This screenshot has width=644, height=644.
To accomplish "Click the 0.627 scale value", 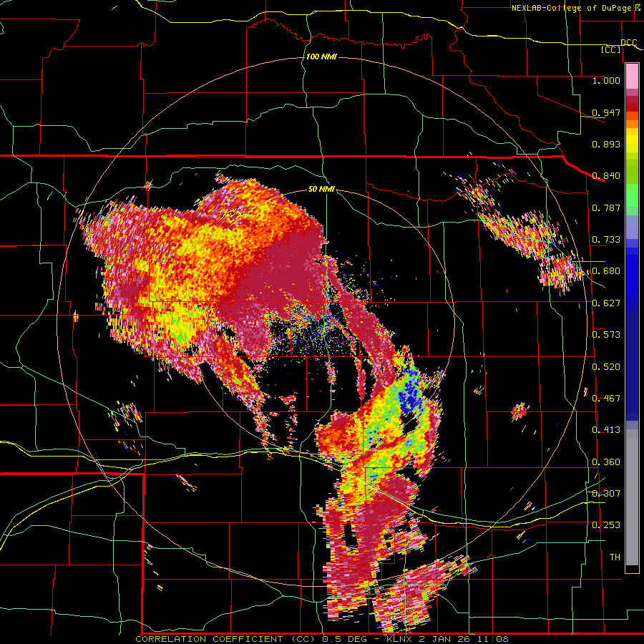I will click(606, 303).
